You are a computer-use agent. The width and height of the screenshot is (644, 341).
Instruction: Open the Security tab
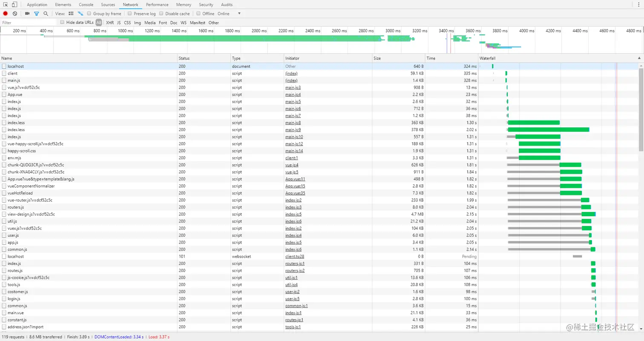pyautogui.click(x=206, y=5)
